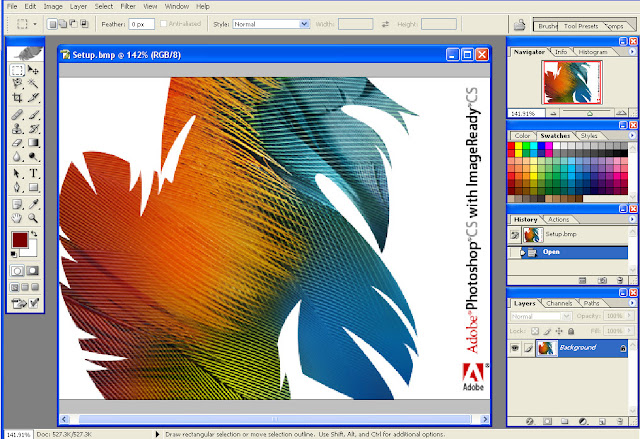Select the Eyedropper tool
Viewport: 640px width, 439px height.
click(33, 204)
